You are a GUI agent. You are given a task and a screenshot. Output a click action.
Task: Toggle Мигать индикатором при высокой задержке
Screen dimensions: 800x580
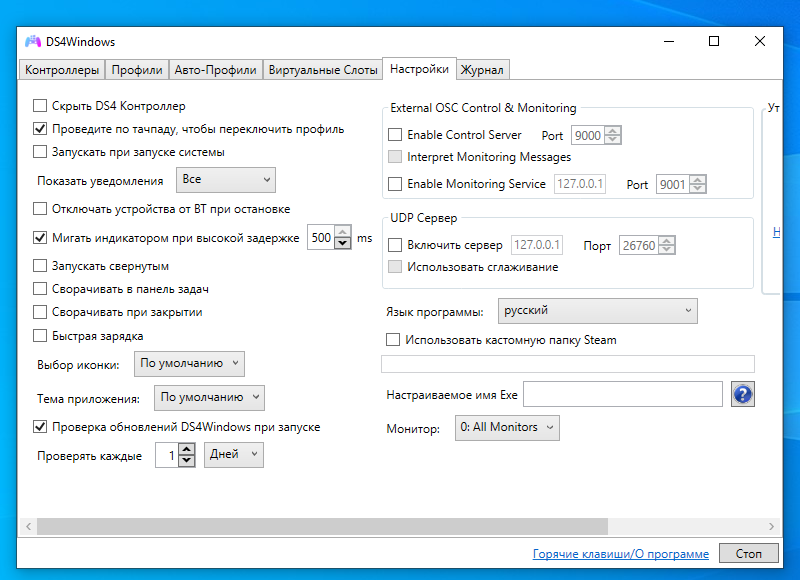click(40, 237)
